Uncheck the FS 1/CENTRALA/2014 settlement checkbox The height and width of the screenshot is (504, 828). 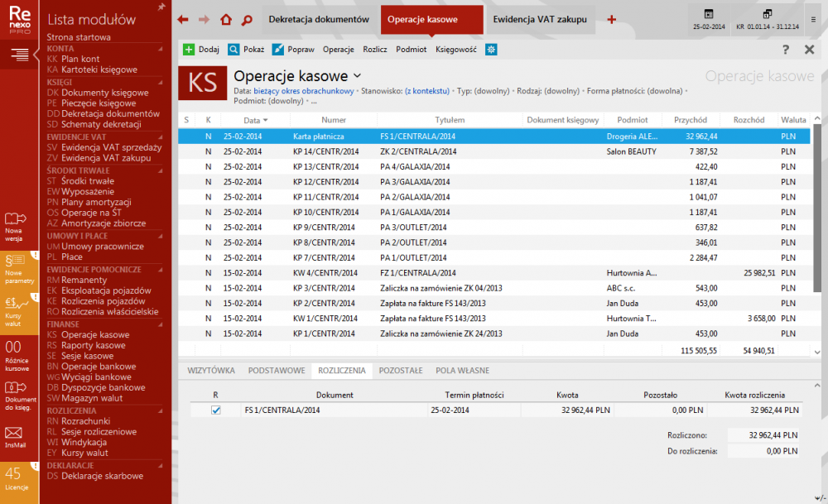pos(216,410)
